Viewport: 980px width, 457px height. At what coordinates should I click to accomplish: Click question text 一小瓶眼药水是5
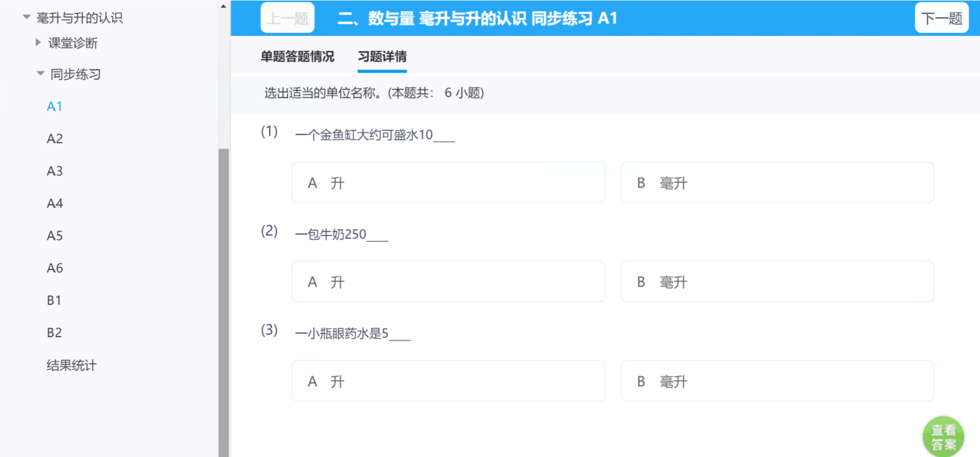pos(352,334)
